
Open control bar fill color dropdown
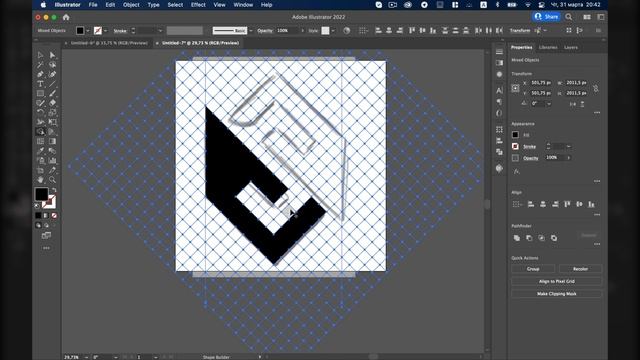[88, 31]
